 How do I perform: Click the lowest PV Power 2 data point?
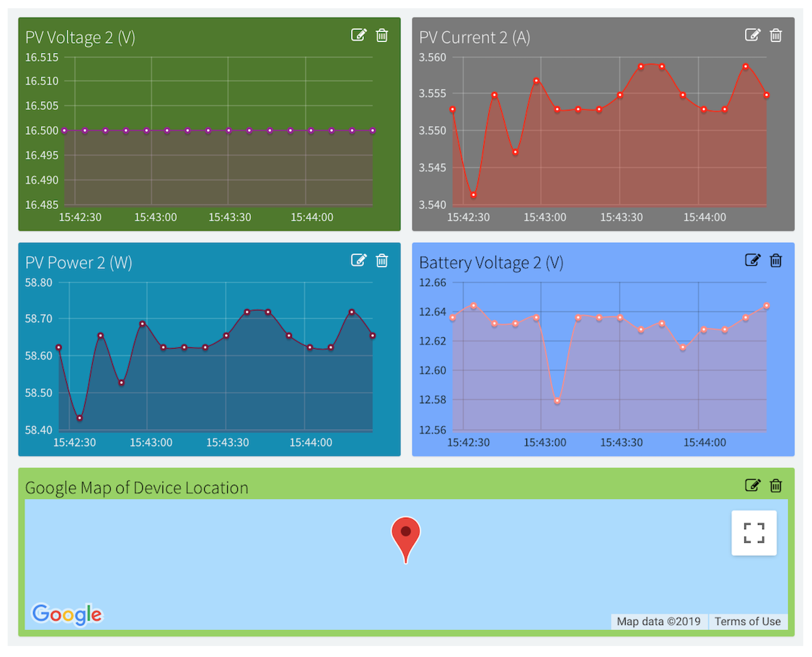click(x=79, y=418)
